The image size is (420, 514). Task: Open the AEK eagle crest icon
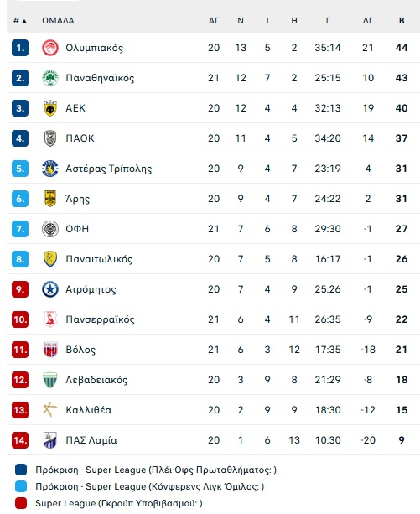tap(50, 108)
